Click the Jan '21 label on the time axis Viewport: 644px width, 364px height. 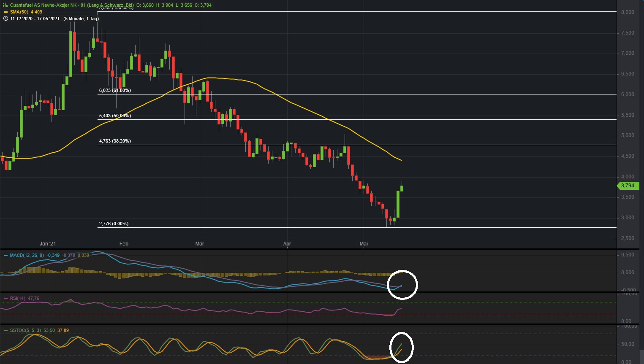click(x=47, y=243)
